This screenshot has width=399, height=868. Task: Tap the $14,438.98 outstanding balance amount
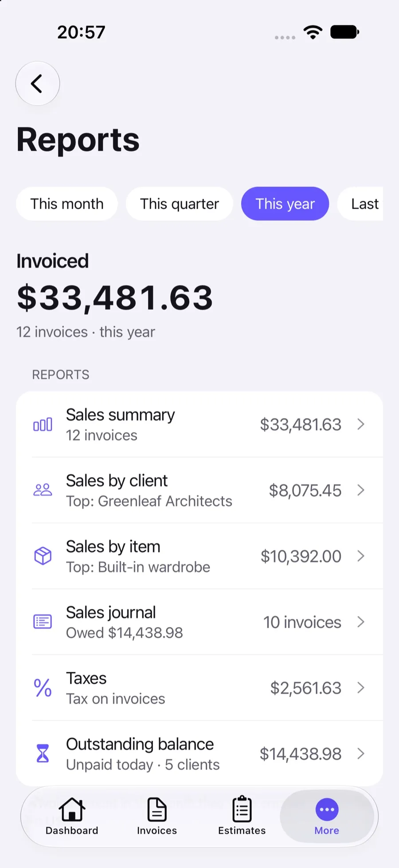tap(301, 754)
